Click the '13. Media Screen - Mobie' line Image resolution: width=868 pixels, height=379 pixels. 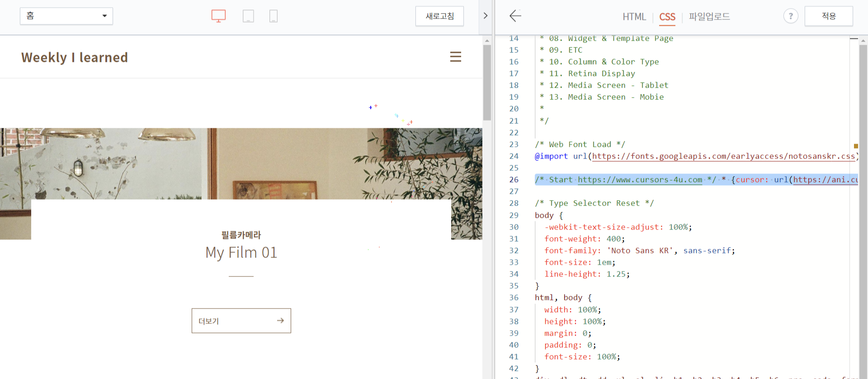tap(602, 97)
